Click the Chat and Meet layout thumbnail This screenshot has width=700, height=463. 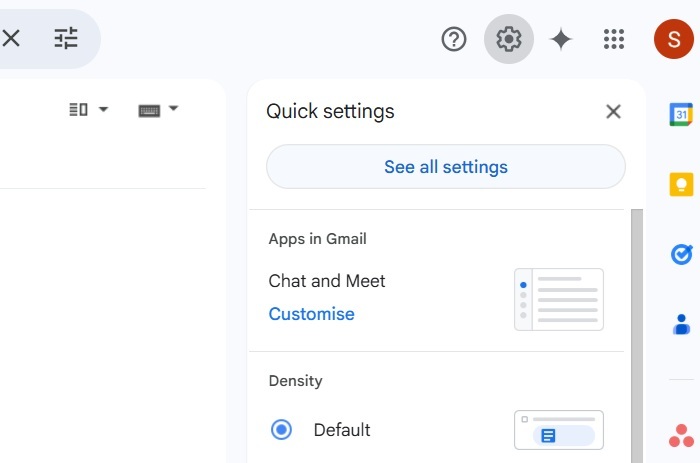point(558,299)
